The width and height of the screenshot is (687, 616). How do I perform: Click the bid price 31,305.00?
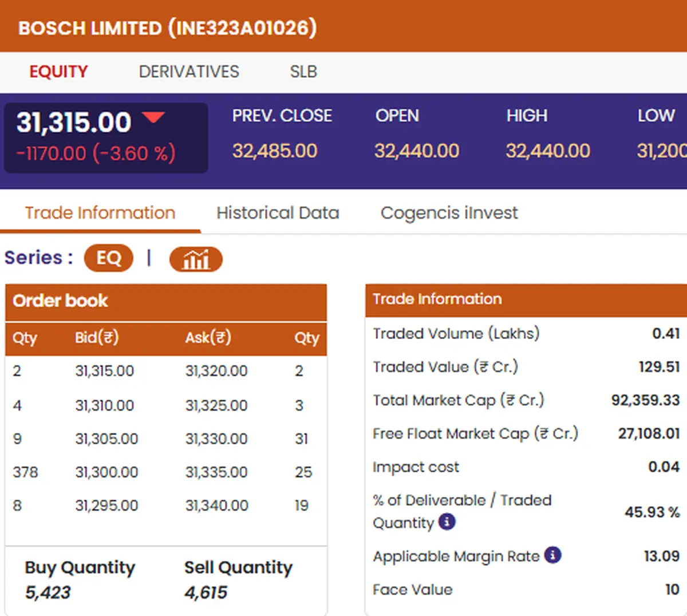(106, 439)
